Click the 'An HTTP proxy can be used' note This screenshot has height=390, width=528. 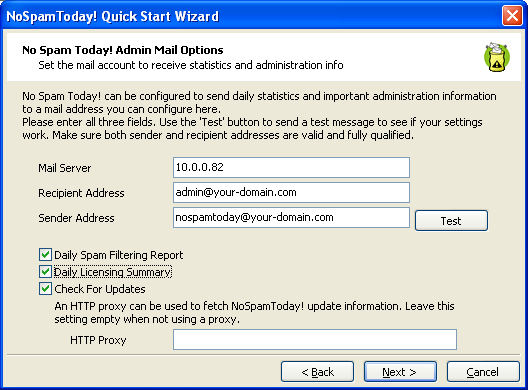coord(255,313)
